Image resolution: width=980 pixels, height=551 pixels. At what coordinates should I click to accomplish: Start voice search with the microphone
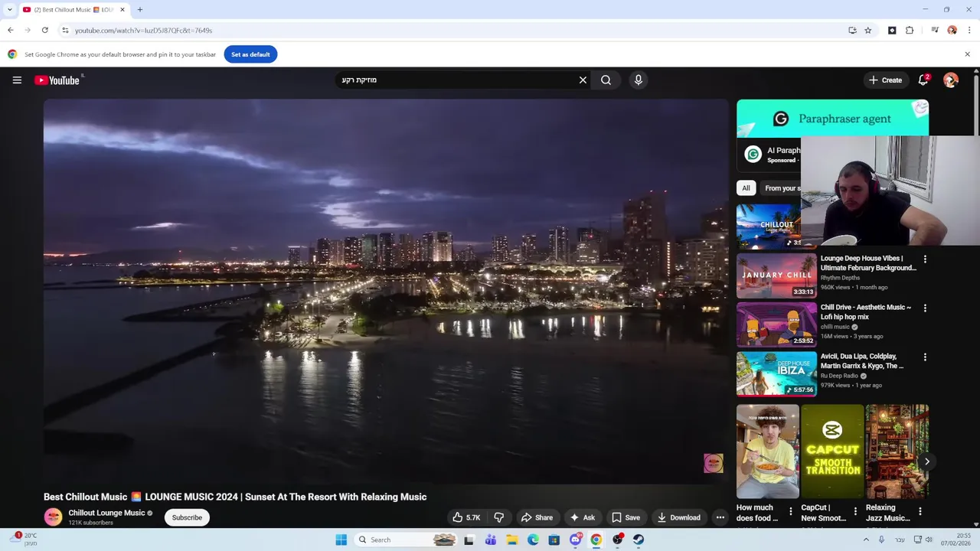(638, 80)
